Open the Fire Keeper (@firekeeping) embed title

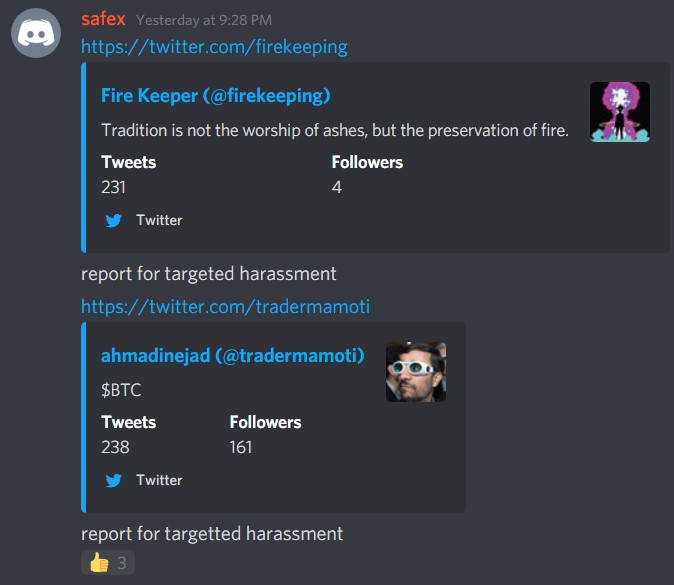click(216, 95)
